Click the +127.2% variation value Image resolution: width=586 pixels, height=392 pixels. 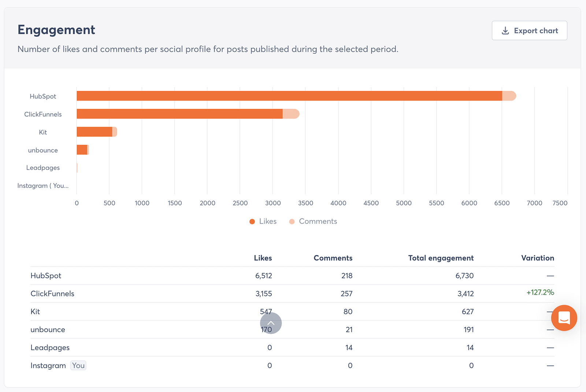pyautogui.click(x=540, y=292)
